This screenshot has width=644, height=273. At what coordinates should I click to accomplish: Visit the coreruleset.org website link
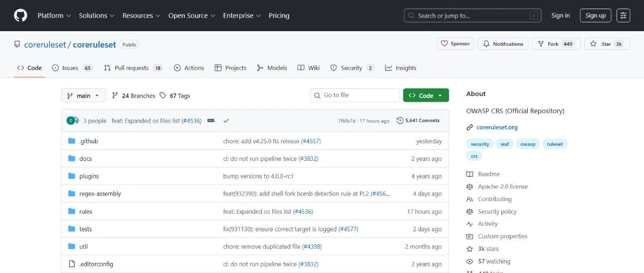pyautogui.click(x=497, y=127)
